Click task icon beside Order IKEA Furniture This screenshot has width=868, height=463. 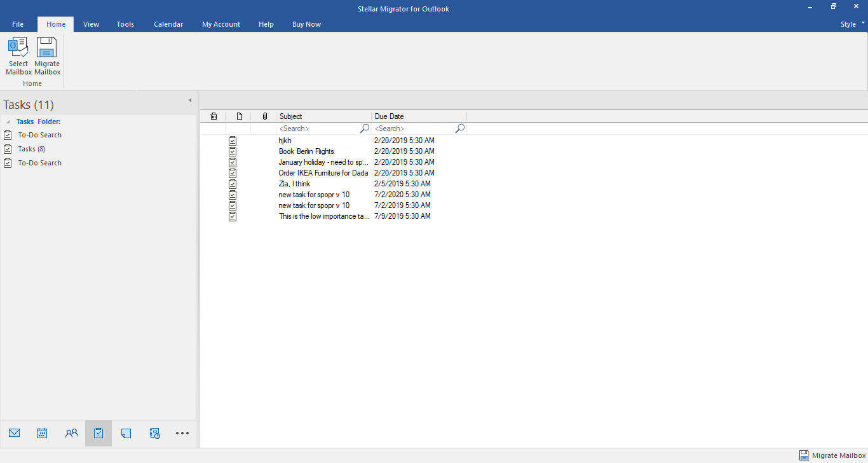[x=233, y=173]
